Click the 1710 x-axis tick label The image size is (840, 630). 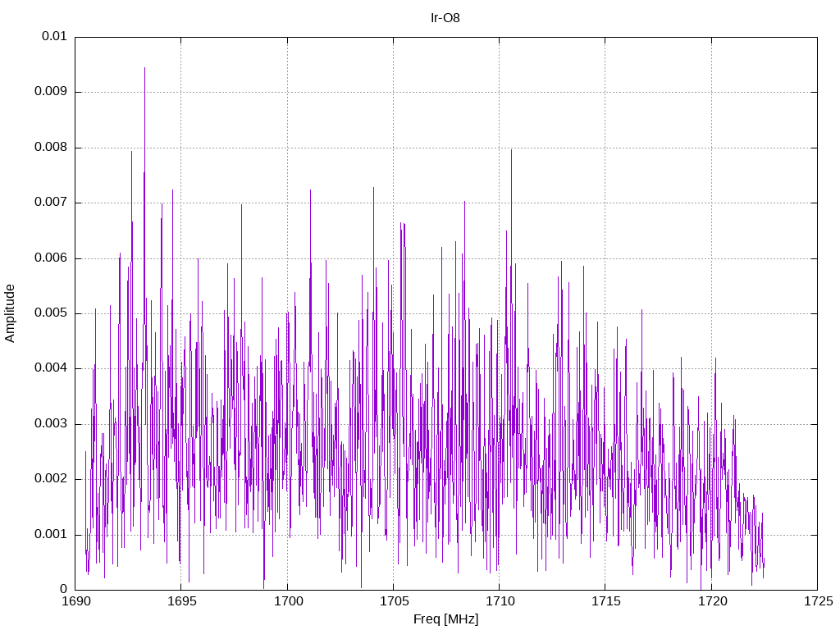pos(500,601)
